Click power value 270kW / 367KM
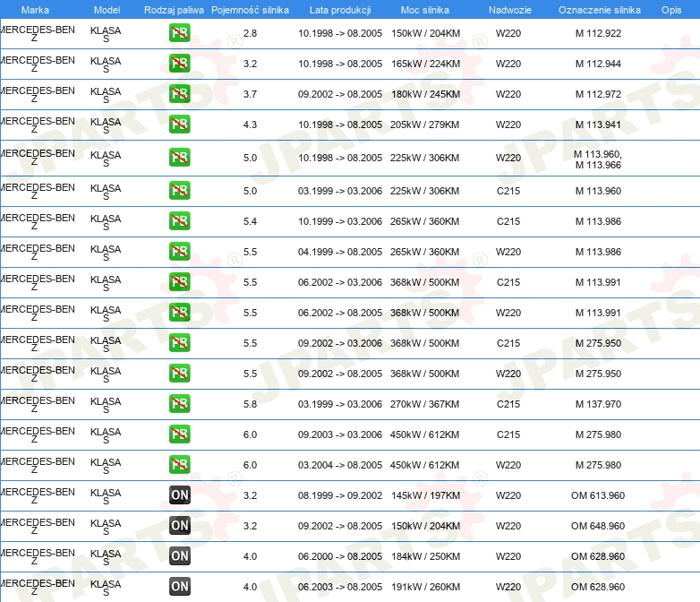700x602 pixels. 424,404
